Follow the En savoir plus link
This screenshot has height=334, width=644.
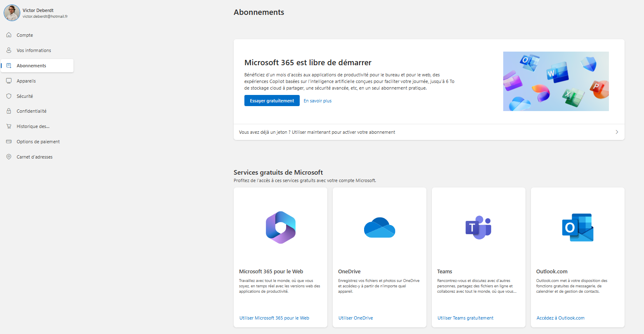(317, 101)
